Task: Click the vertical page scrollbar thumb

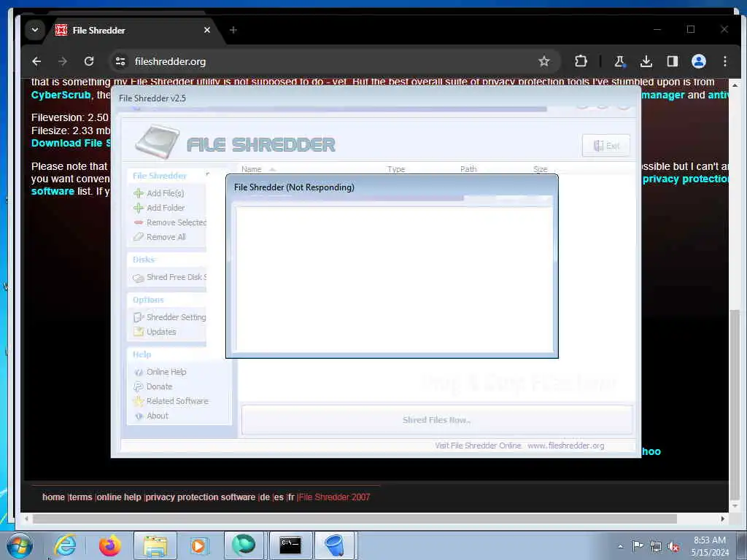Action: click(735, 405)
